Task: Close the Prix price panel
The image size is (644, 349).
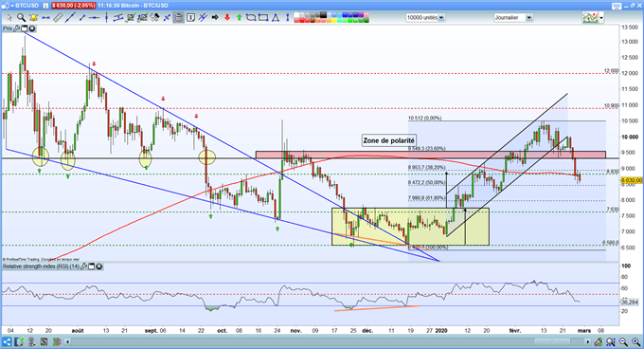Action: pos(31,28)
